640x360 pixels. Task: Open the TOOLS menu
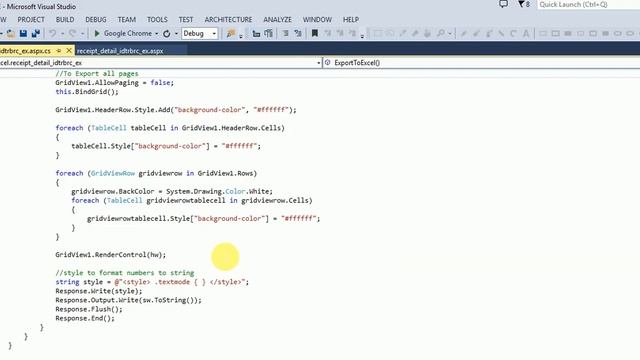[x=157, y=20]
